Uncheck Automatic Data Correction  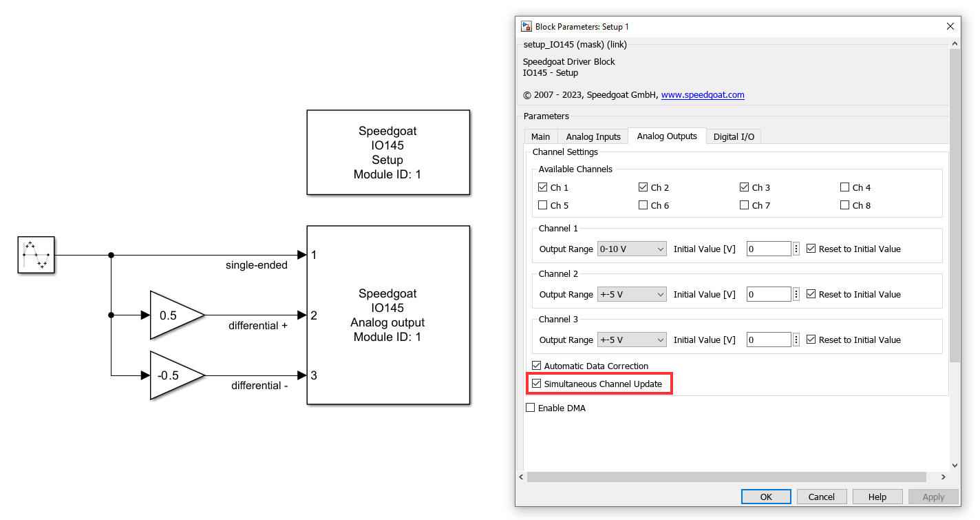coord(537,366)
